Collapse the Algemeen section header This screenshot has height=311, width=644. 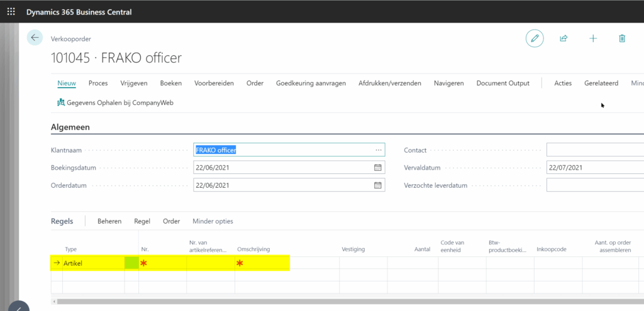pos(70,127)
